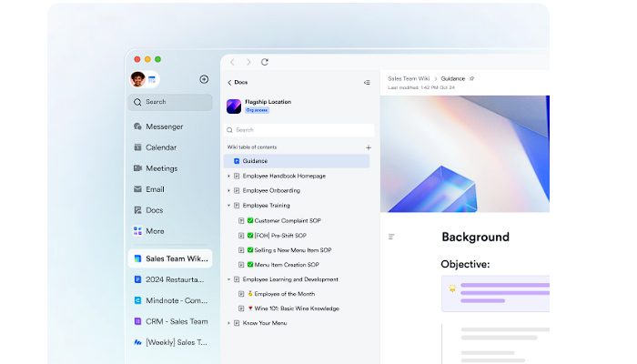Collapse Employee Learning and Development section
The height and width of the screenshot is (364, 637).
(228, 279)
